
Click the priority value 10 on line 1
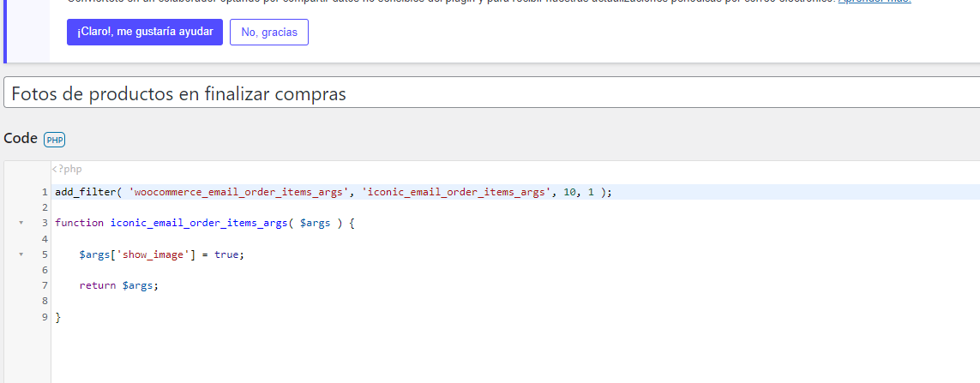click(569, 192)
